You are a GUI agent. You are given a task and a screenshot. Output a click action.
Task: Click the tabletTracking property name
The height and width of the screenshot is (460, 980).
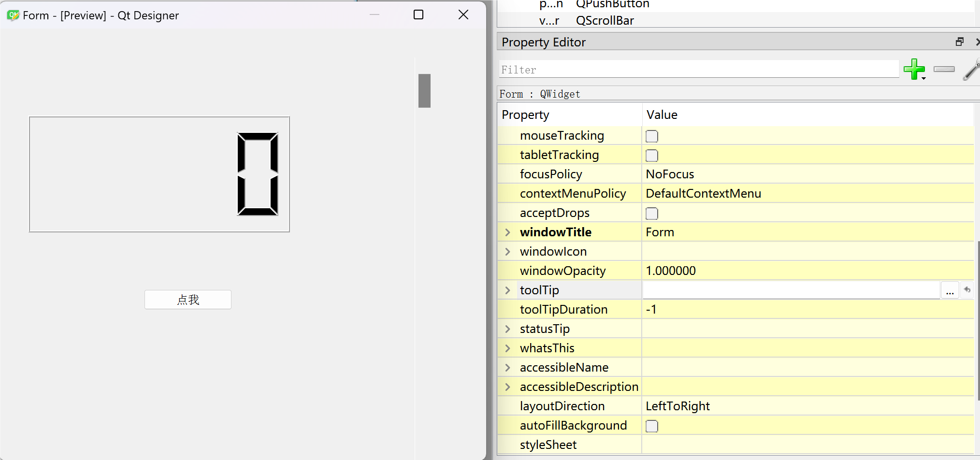559,155
